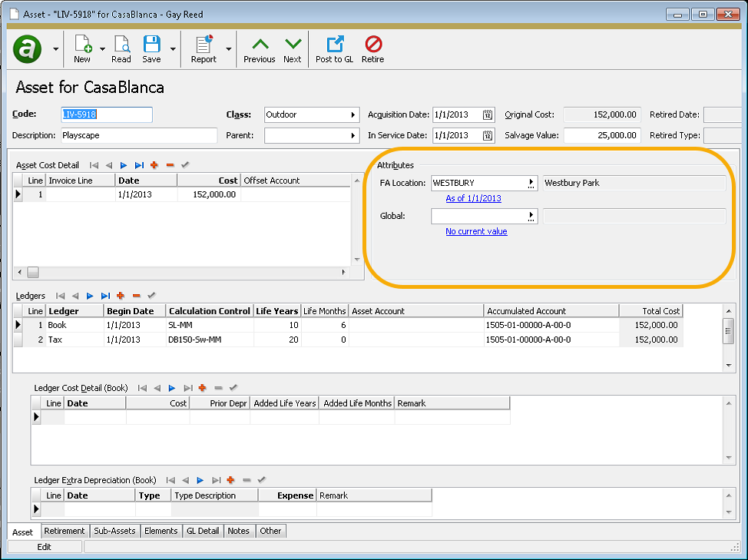Switch to the Sub-Assets tab
The image size is (748, 560).
click(114, 531)
